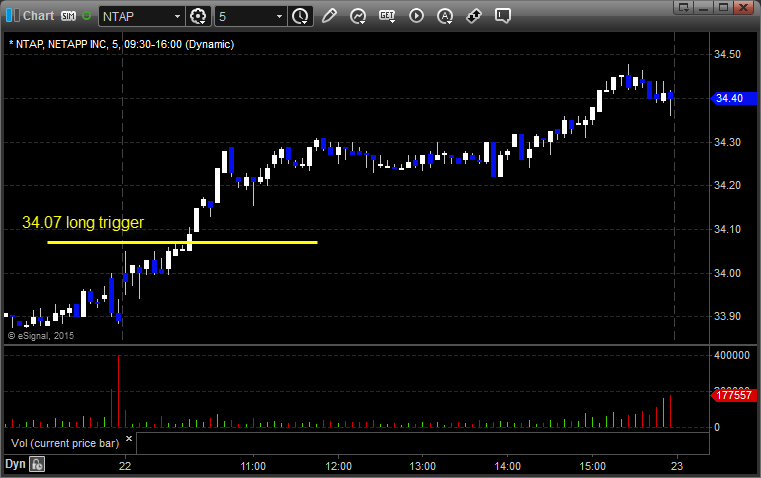Click the trade arrows icon
Viewport: 761px width, 478px height.
(474, 16)
